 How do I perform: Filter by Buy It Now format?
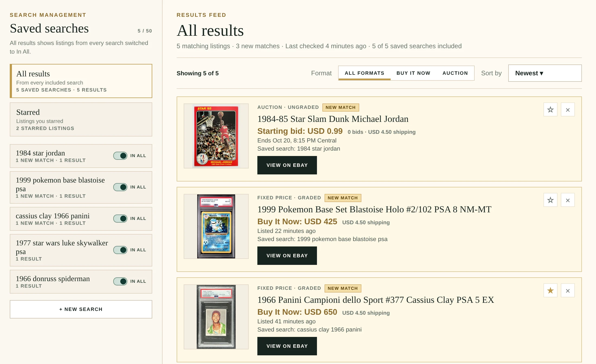[413, 73]
